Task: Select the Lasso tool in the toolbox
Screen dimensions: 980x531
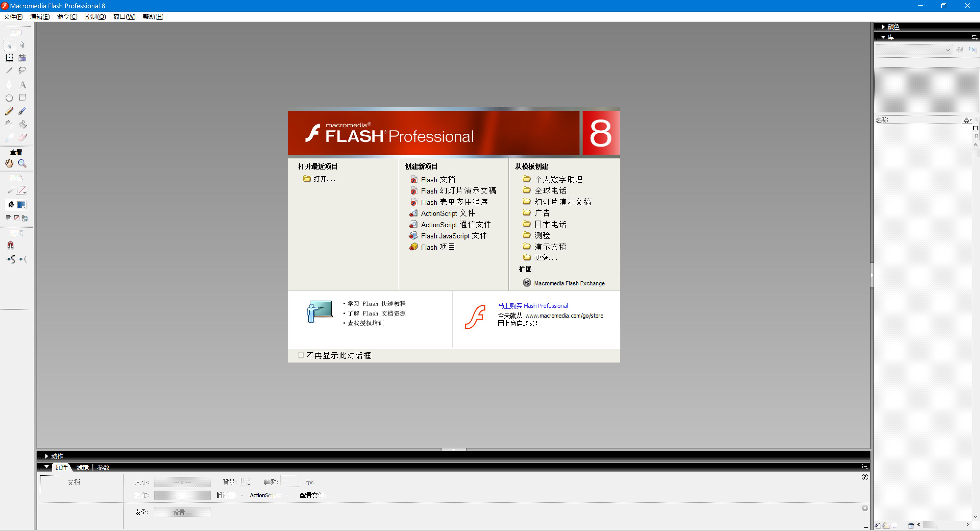Action: [x=22, y=71]
